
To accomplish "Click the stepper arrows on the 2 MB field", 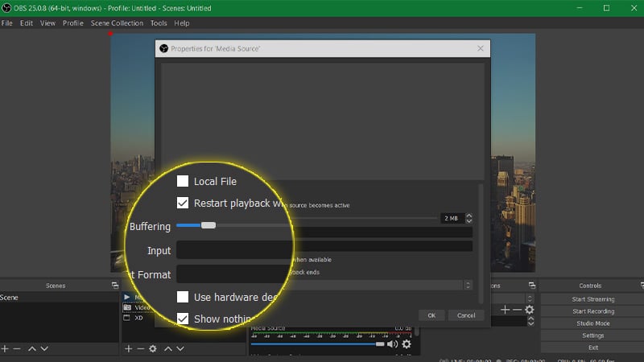I will (x=469, y=218).
